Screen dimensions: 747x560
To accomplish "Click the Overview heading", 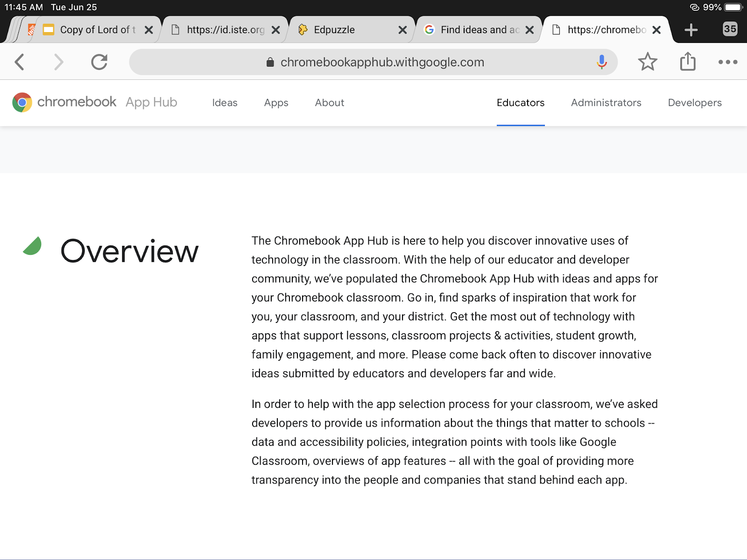I will (129, 251).
